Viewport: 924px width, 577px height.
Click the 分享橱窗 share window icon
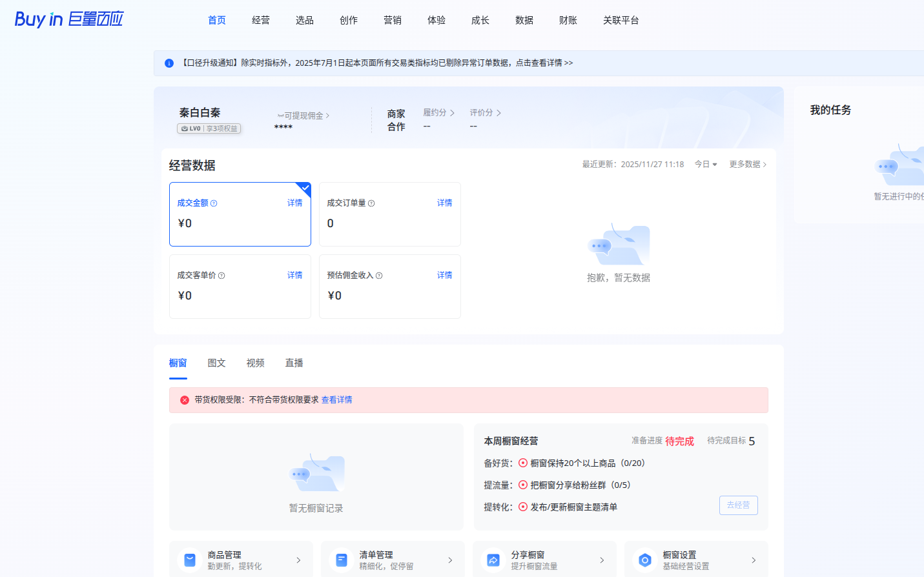493,560
